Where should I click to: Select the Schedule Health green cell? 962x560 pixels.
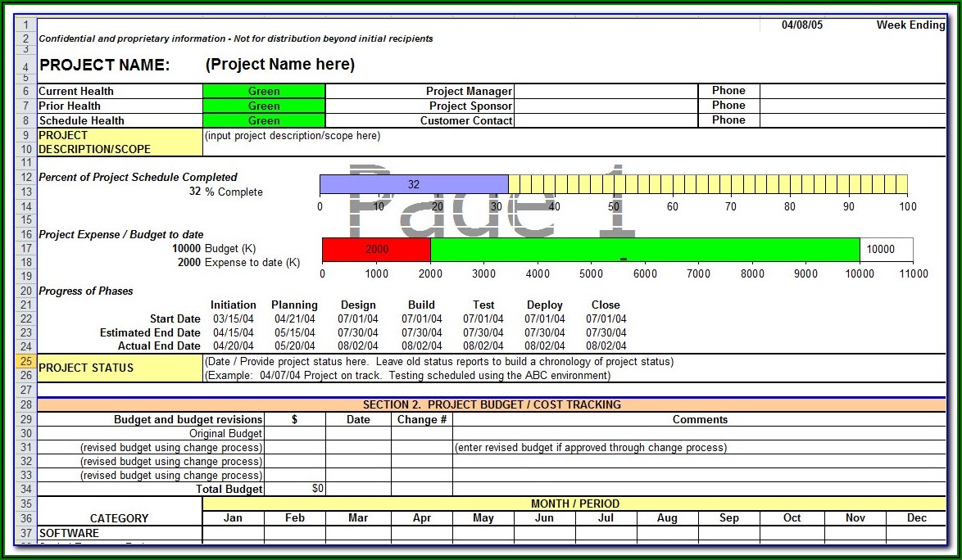coord(264,120)
